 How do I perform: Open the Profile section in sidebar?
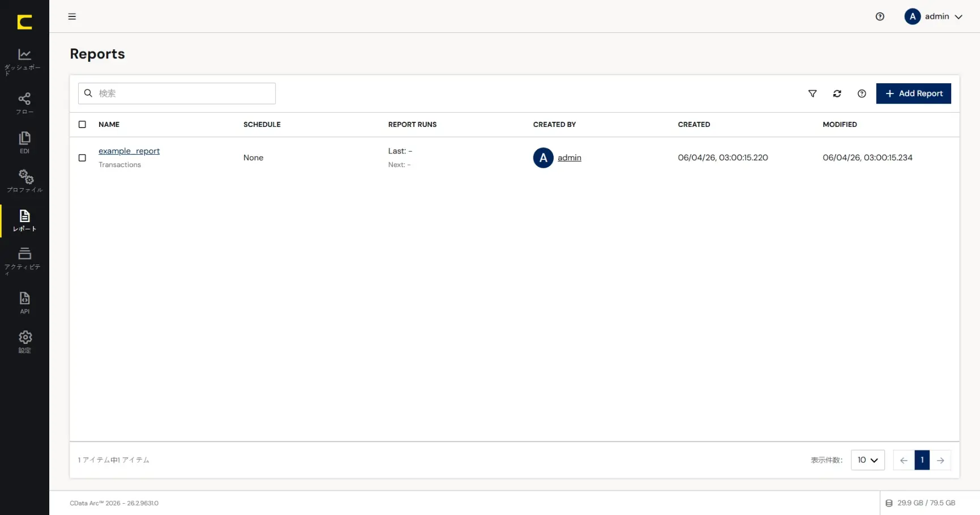pos(24,181)
